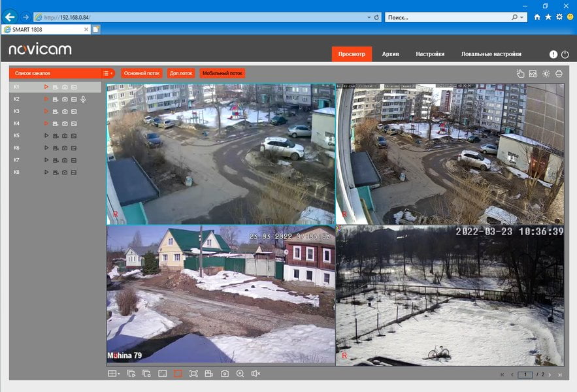Expand the channel list menu arrow
The width and height of the screenshot is (577, 392).
coord(107,73)
